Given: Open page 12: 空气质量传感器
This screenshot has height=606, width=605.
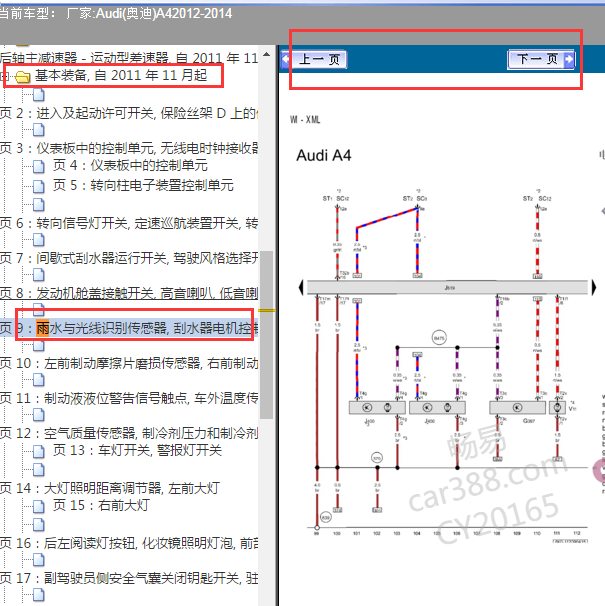Looking at the screenshot, I should click(129, 433).
